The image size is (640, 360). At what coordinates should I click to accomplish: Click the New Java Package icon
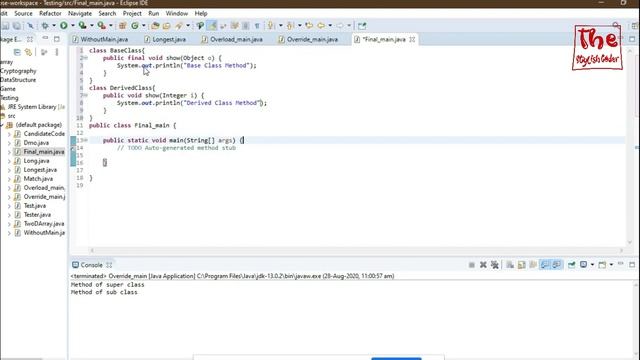122,25
